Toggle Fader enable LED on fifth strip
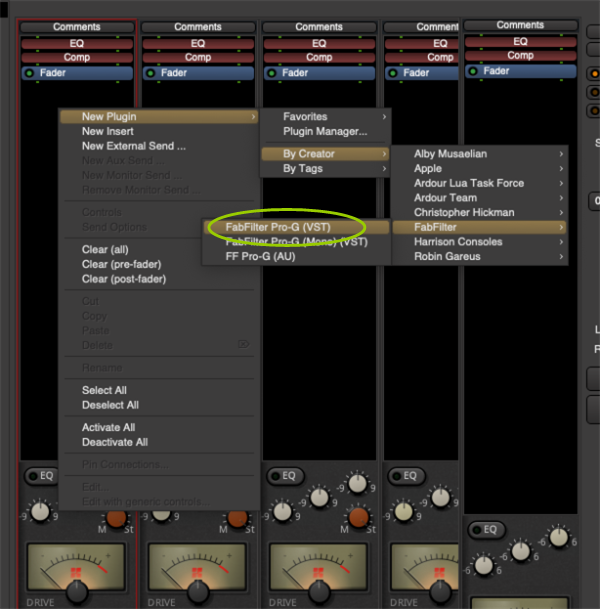Image resolution: width=600 pixels, height=609 pixels. (x=473, y=71)
